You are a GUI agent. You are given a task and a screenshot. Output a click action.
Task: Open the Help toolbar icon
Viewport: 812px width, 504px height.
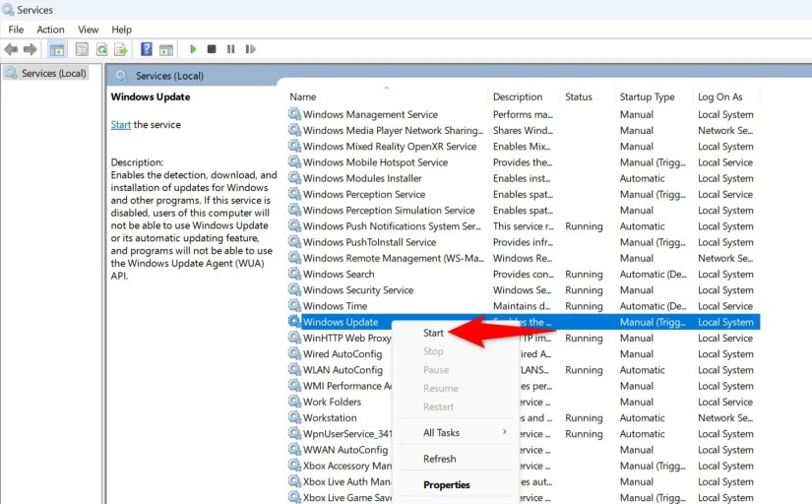[x=147, y=49]
